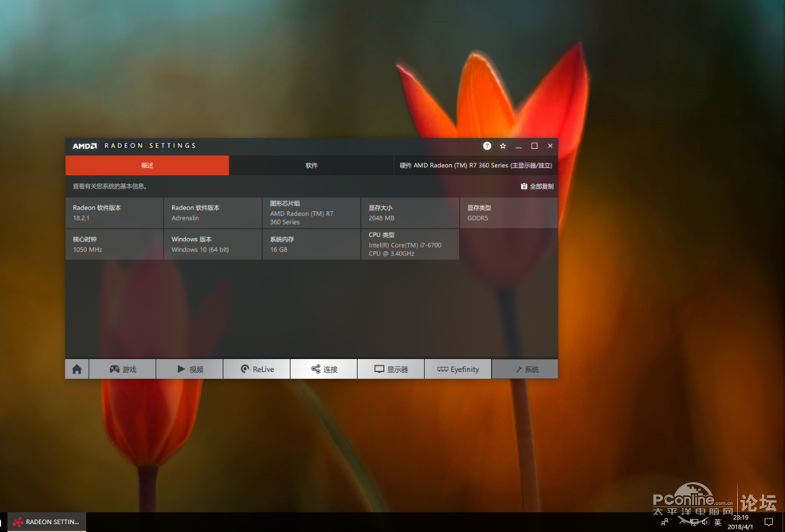The height and width of the screenshot is (532, 785).
Task: Click the star favorites icon in title bar
Action: pyautogui.click(x=503, y=146)
